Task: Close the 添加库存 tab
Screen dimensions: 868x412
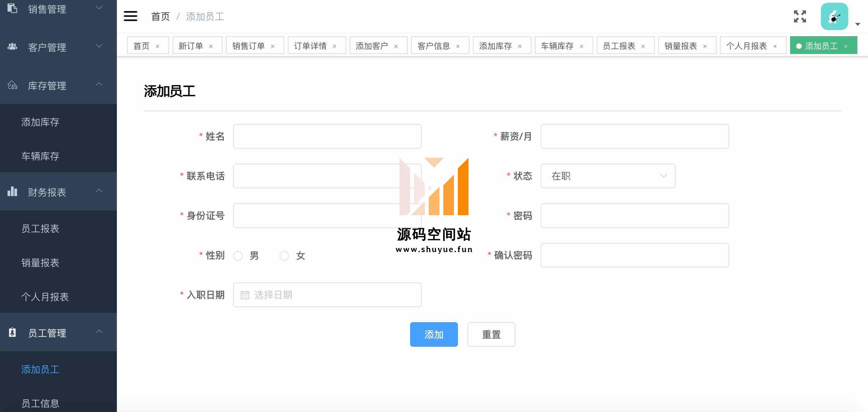Action: [x=520, y=46]
